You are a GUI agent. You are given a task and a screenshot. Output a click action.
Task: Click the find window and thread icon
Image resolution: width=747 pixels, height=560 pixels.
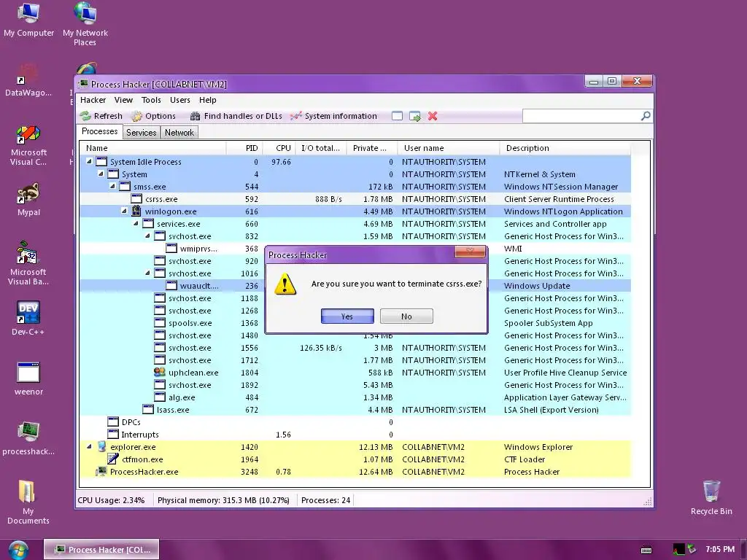[x=415, y=116]
